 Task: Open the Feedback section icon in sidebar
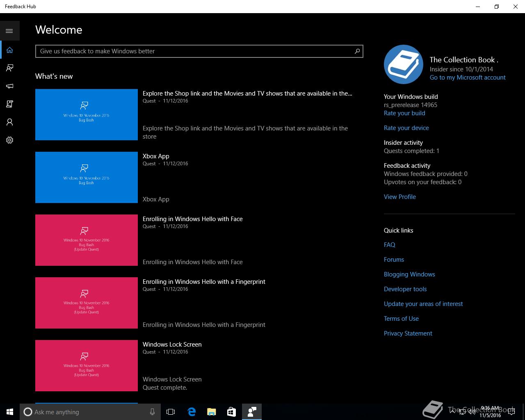pyautogui.click(x=9, y=68)
